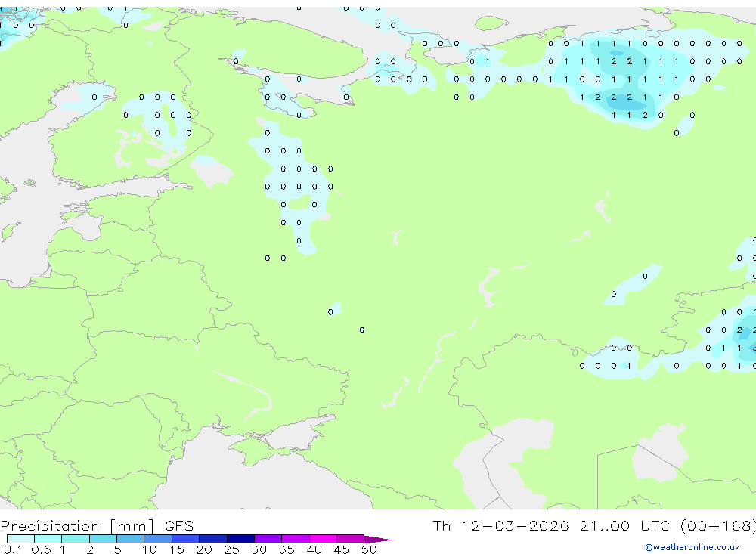This screenshot has width=756, height=554.
Task: Click the legend label '50'
Action: coord(369,549)
